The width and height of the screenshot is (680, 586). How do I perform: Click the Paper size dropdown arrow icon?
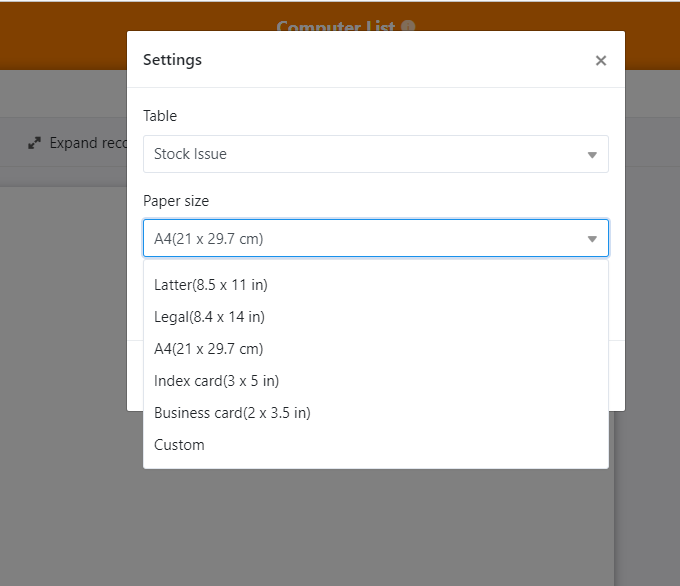point(592,239)
